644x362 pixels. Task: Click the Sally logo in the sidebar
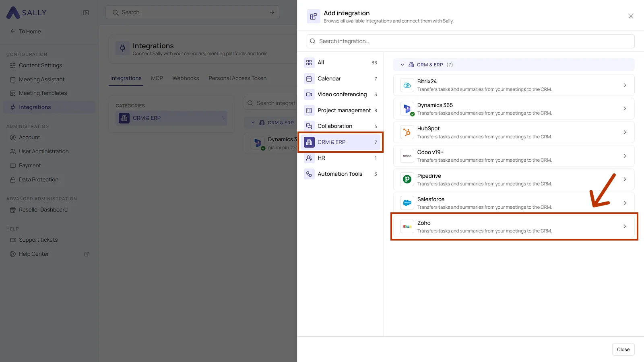27,12
